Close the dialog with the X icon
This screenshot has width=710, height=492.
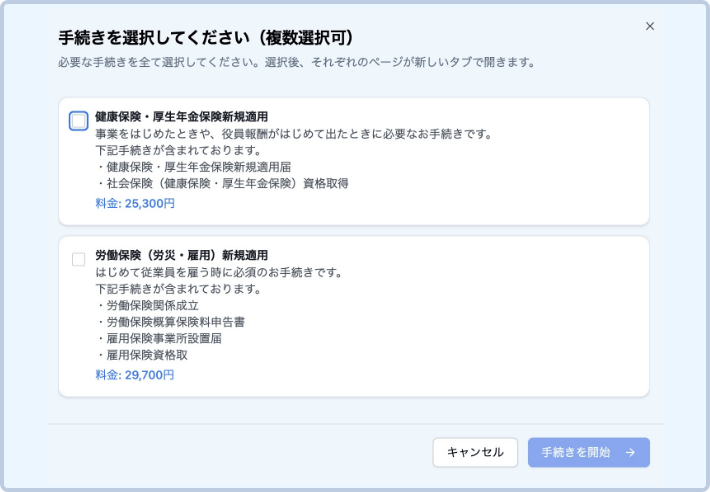pos(650,26)
